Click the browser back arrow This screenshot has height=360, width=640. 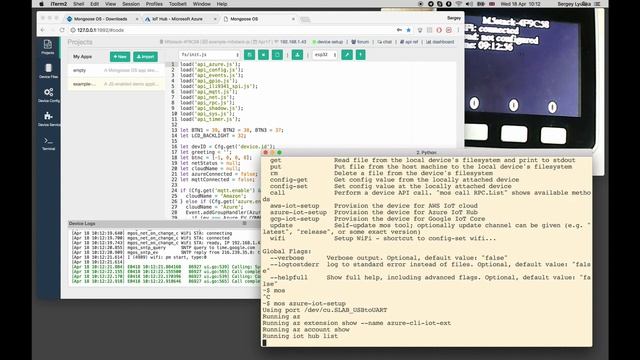coord(43,30)
